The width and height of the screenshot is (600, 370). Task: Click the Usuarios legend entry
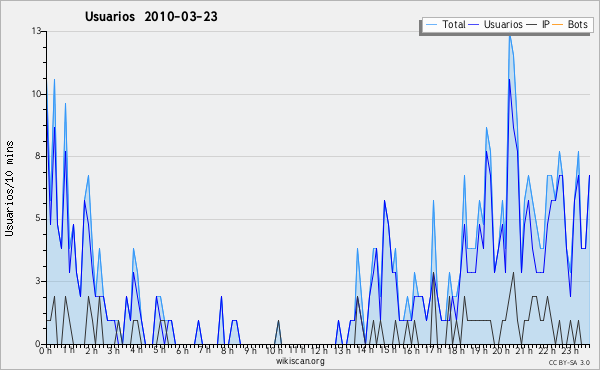coord(496,24)
